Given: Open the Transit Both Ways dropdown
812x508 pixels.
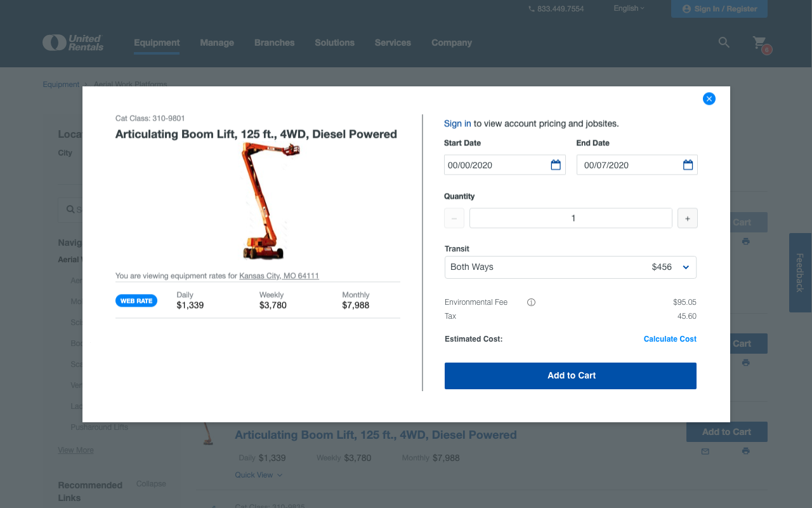Looking at the screenshot, I should click(x=570, y=267).
